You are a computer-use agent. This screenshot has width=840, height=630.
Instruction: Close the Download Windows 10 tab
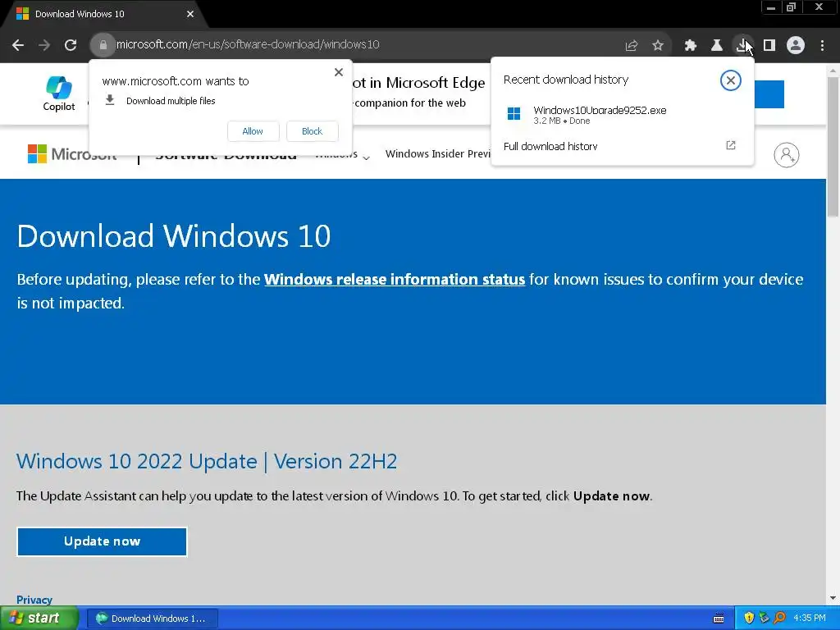tap(190, 14)
